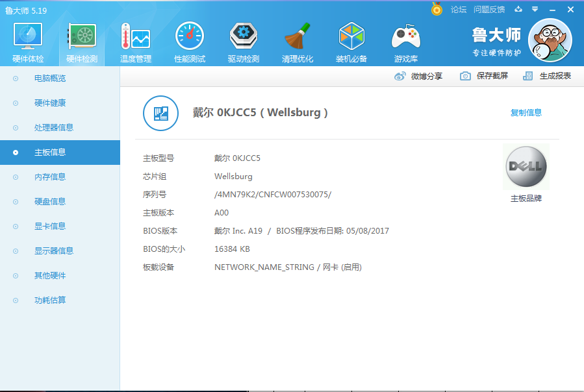
Task: Click the 主板品牌 label under the logo
Action: [526, 199]
